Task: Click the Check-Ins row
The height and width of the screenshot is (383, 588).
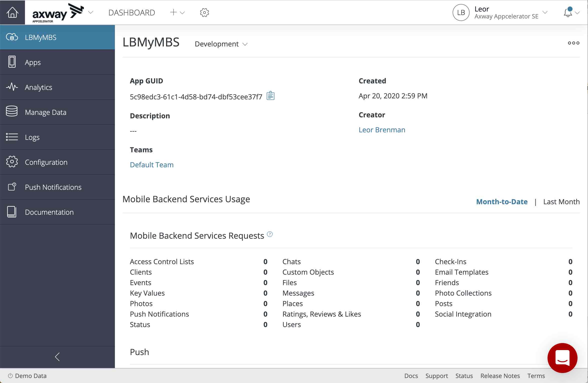Action: tap(504, 262)
